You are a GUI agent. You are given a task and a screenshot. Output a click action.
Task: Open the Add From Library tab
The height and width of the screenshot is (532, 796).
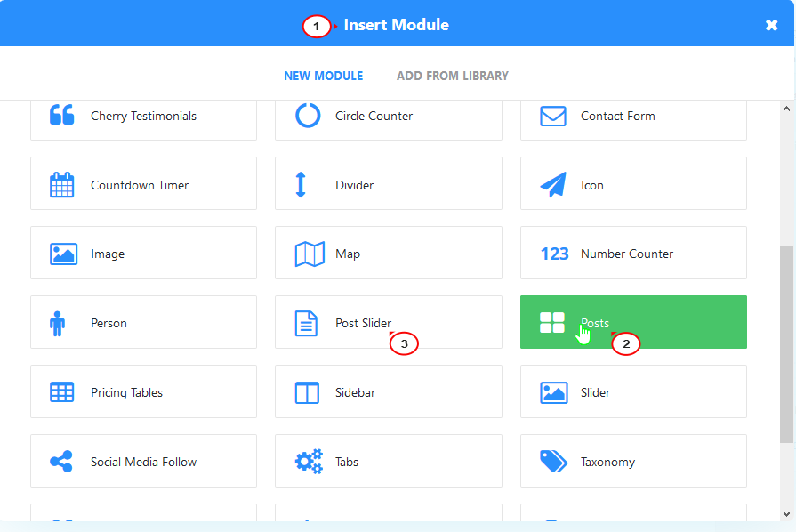click(453, 76)
